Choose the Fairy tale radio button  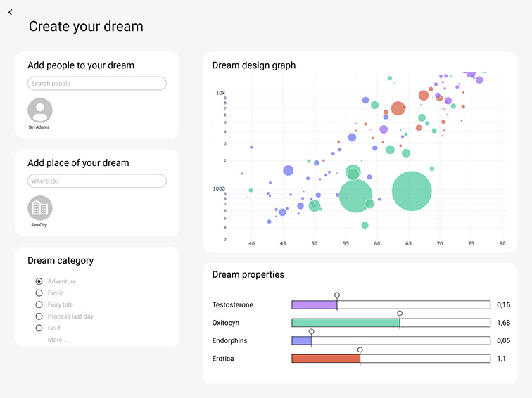39,305
